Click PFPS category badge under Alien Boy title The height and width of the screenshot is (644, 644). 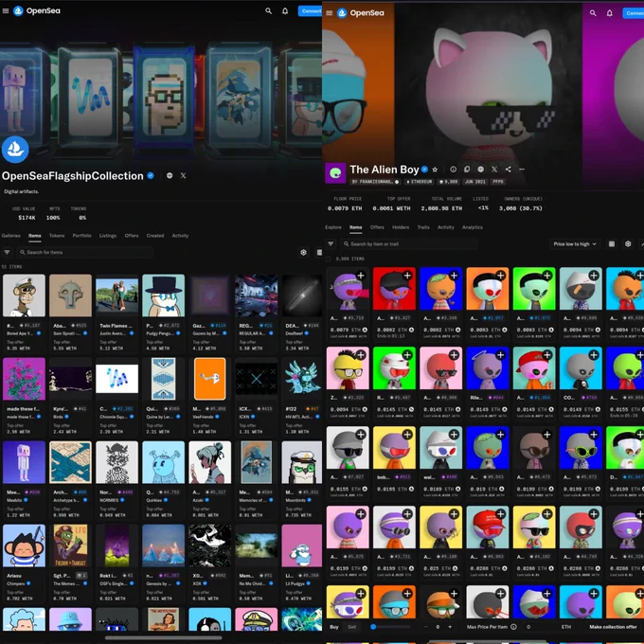tap(498, 182)
